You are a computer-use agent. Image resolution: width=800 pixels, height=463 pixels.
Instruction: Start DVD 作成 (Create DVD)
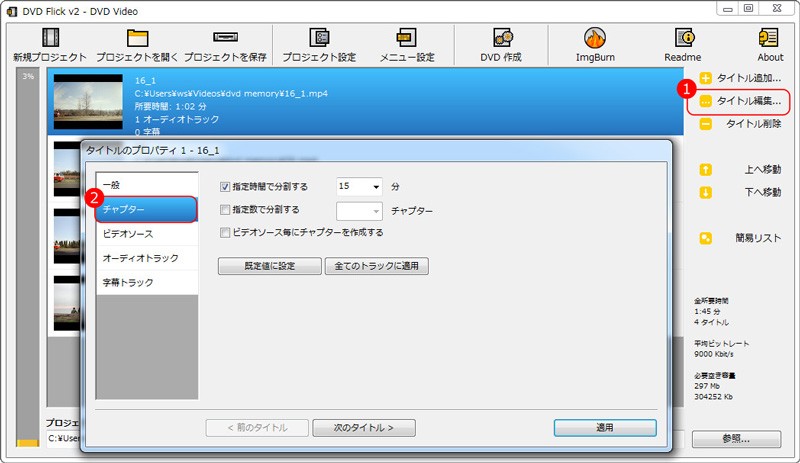tap(501, 45)
